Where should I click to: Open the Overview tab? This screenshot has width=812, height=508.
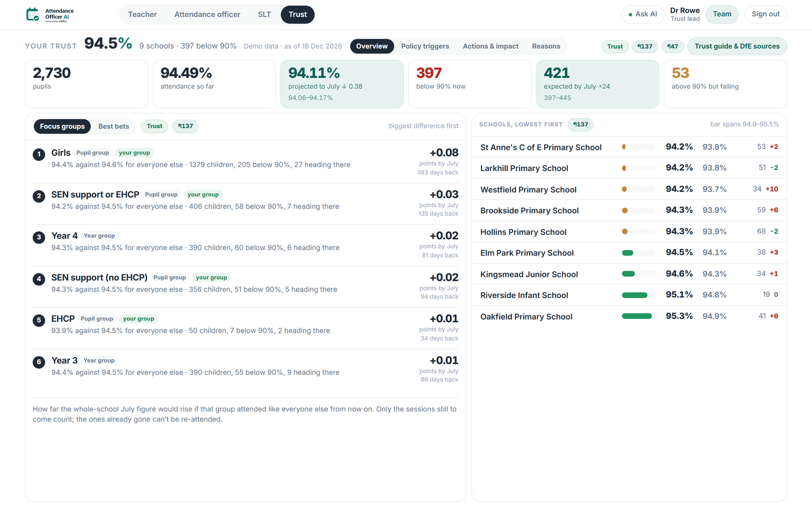pos(372,46)
